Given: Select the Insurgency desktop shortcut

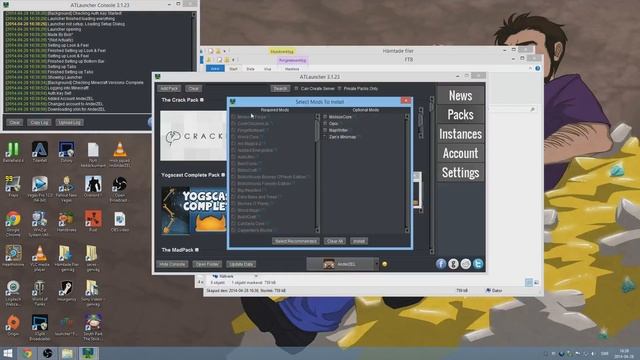Looking at the screenshot, I should point(66,291).
